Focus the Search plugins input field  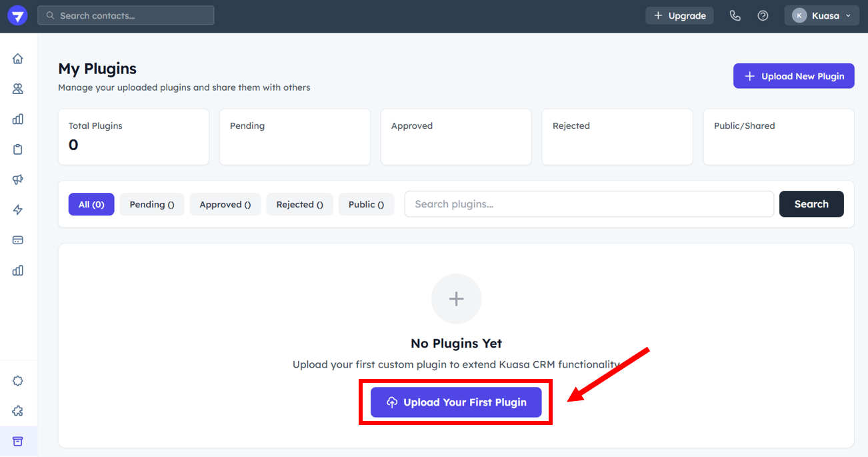(x=589, y=204)
